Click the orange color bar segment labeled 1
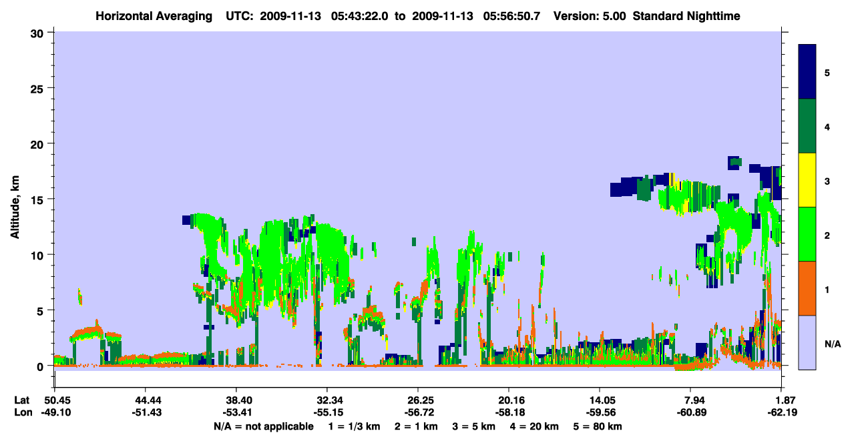The width and height of the screenshot is (868, 445). pos(808,288)
